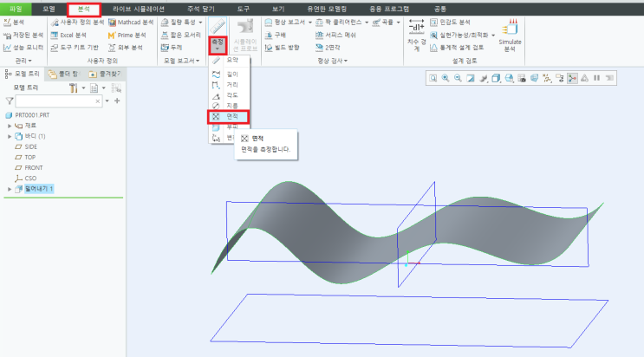Choose 길이 from the measure menu

click(229, 75)
